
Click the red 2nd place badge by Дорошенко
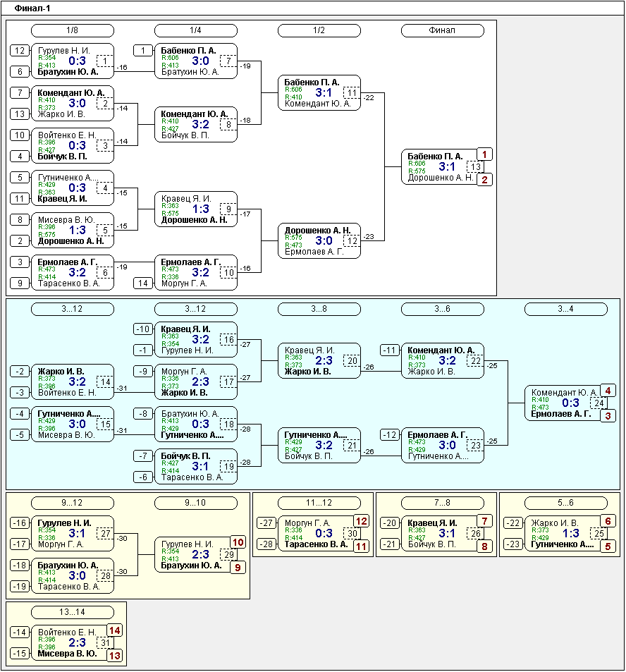[x=484, y=180]
